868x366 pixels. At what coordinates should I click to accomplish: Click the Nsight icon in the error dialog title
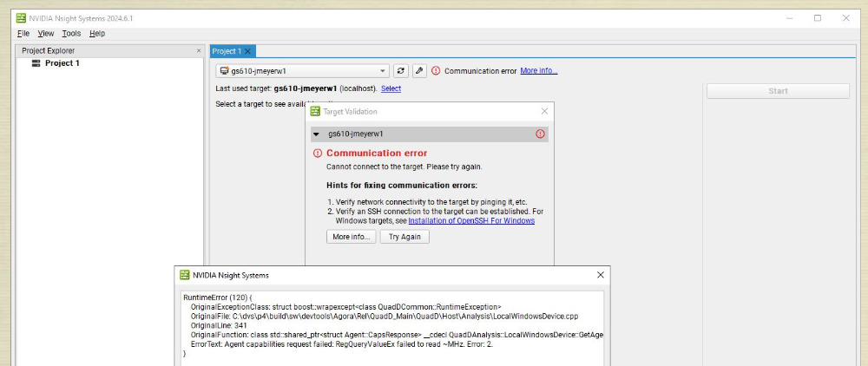(x=184, y=275)
